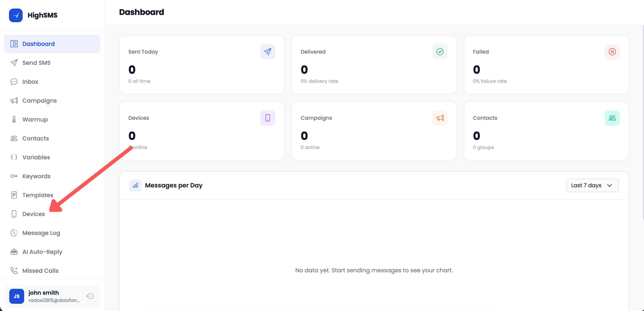Screen dimensions: 644x311
Task: Open the Inbox chat bubble icon
Action: (x=14, y=81)
